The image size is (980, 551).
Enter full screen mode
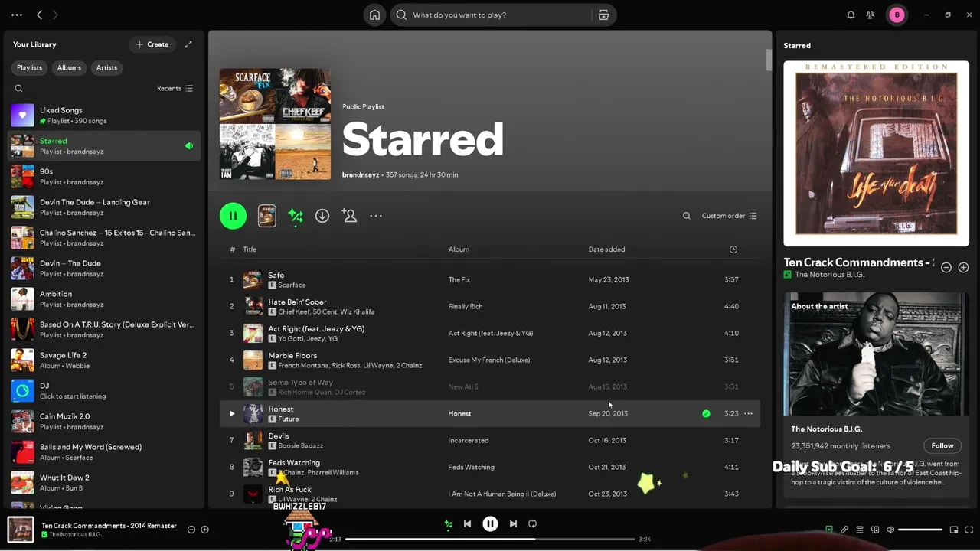point(969,529)
